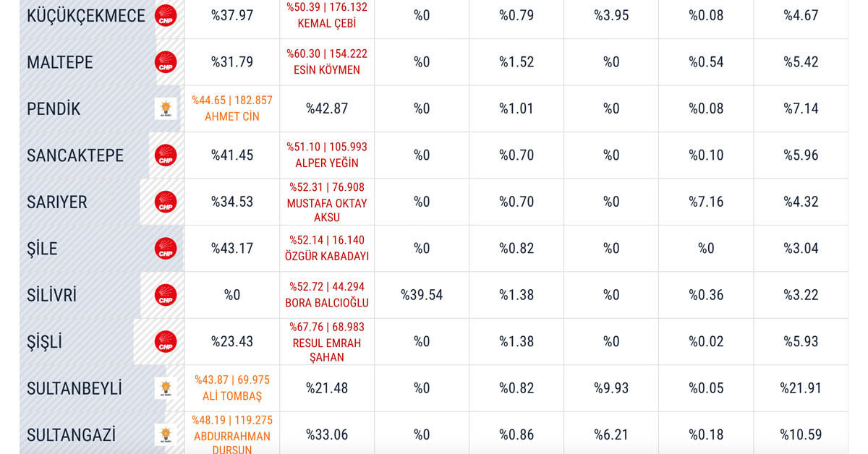Click the CHP logo beside Sancaktepe
The width and height of the screenshot is (868, 454).
[166, 155]
